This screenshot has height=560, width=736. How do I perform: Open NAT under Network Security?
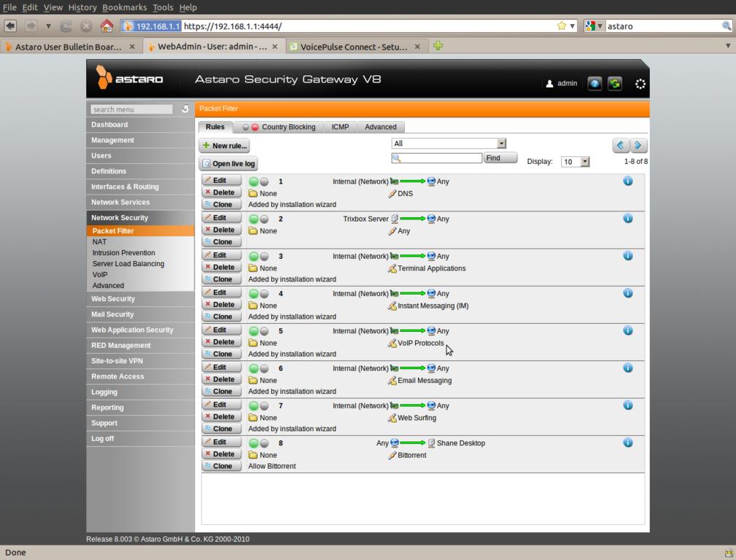tap(99, 242)
